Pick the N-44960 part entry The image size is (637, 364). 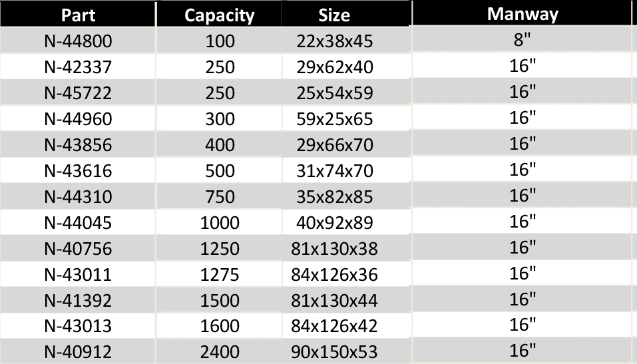pyautogui.click(x=79, y=119)
